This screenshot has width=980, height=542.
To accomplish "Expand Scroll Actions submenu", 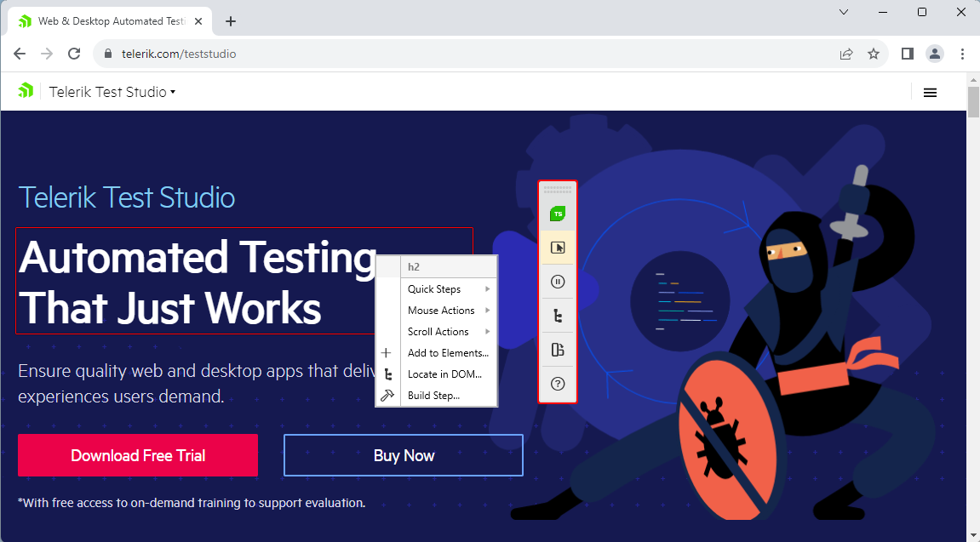I will (449, 332).
